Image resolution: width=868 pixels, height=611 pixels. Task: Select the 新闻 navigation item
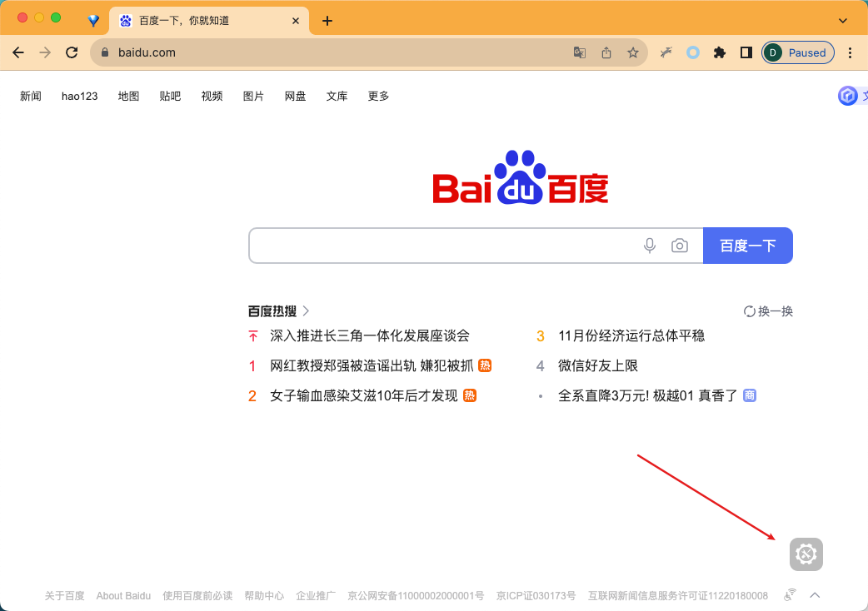click(x=31, y=97)
